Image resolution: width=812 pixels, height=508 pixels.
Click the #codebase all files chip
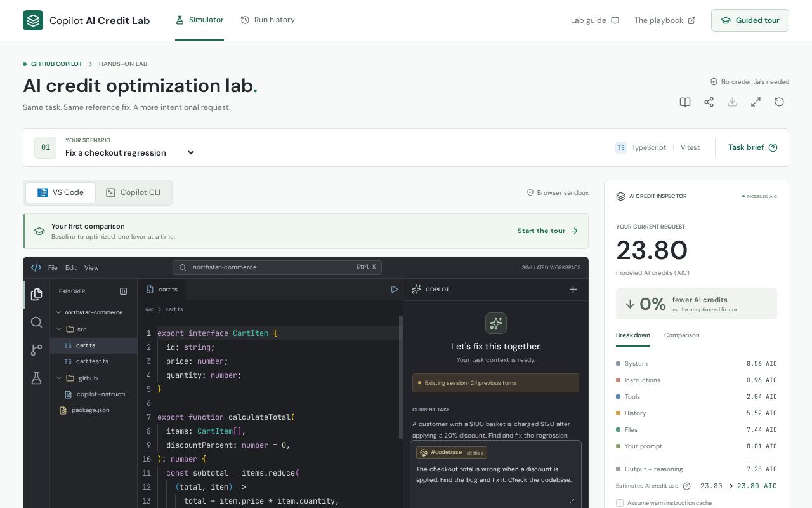coord(452,453)
